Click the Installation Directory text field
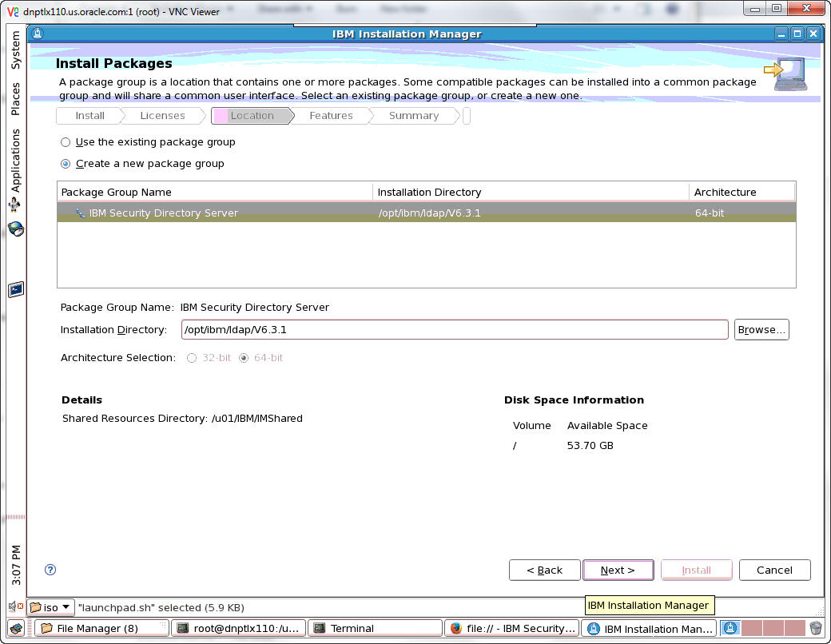 (x=455, y=330)
